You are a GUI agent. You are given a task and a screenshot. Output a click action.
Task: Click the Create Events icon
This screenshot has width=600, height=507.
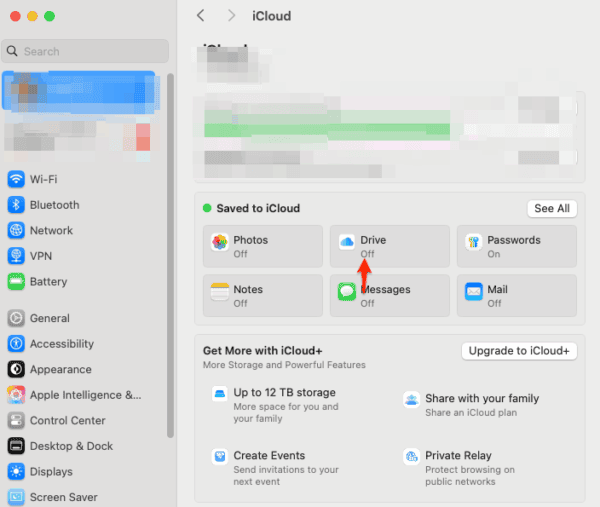point(217,457)
